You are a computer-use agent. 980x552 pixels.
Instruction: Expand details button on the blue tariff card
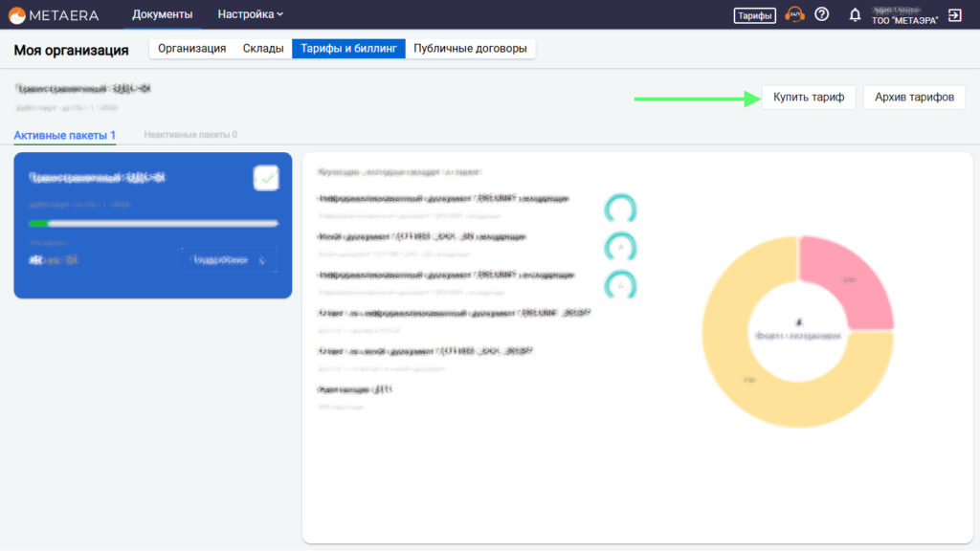(227, 259)
